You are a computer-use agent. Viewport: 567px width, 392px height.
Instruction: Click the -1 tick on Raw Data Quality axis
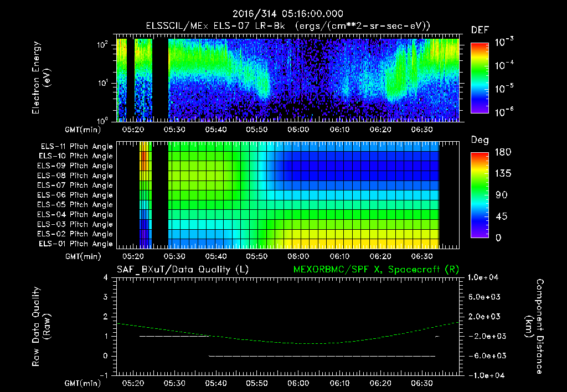click(104, 375)
